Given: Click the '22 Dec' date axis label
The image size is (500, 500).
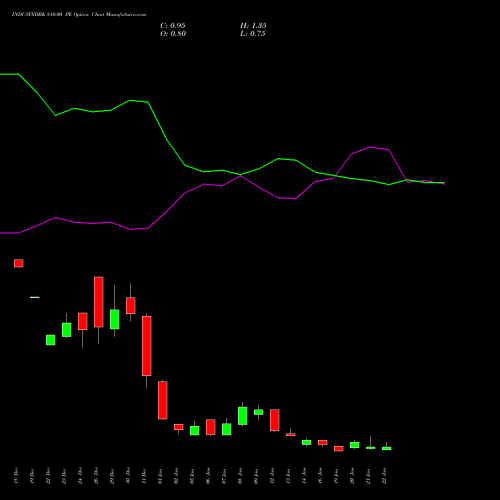Looking at the screenshot, I should click(x=48, y=476).
